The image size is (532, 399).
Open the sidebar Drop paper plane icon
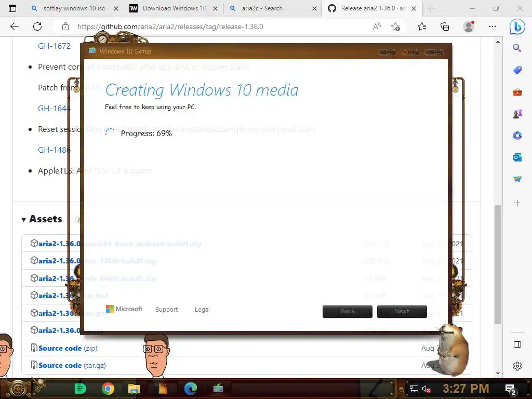point(517,179)
